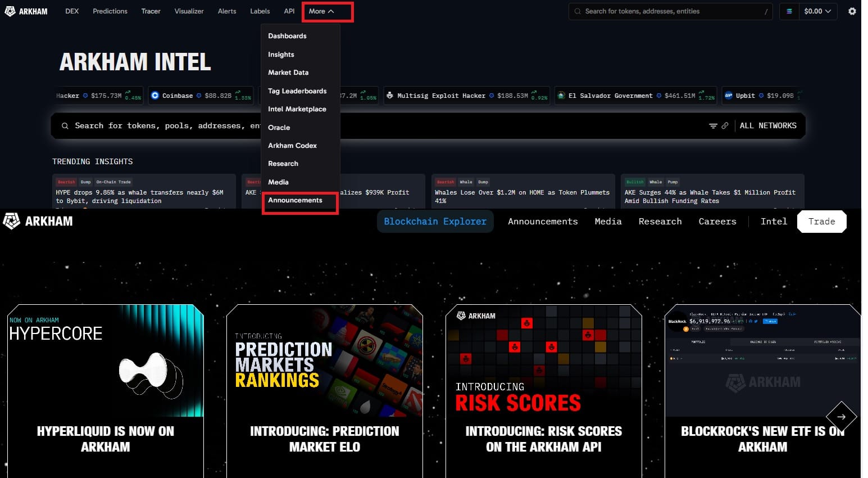868x478 pixels.
Task: Open the ALL NETWORKS selector
Action: coord(768,126)
